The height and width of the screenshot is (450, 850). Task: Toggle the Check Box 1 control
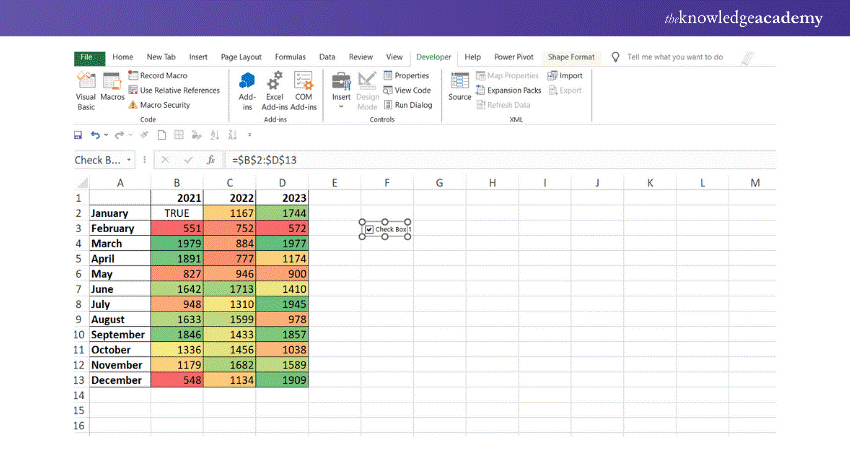tap(369, 230)
